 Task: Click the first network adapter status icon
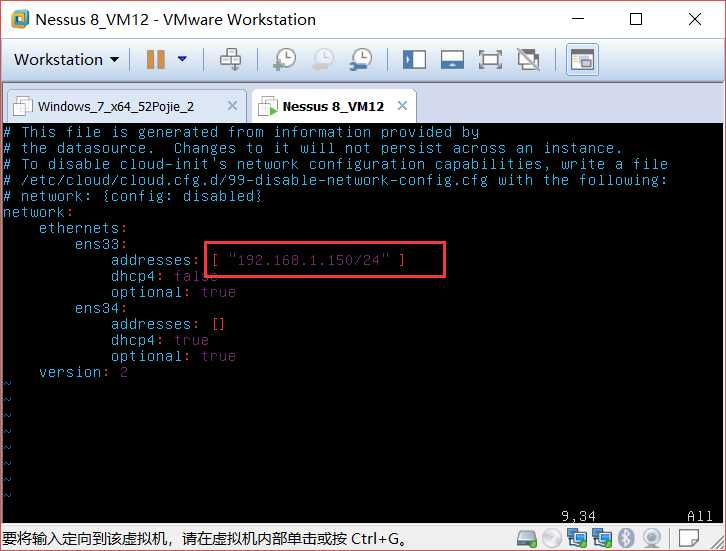(577, 538)
